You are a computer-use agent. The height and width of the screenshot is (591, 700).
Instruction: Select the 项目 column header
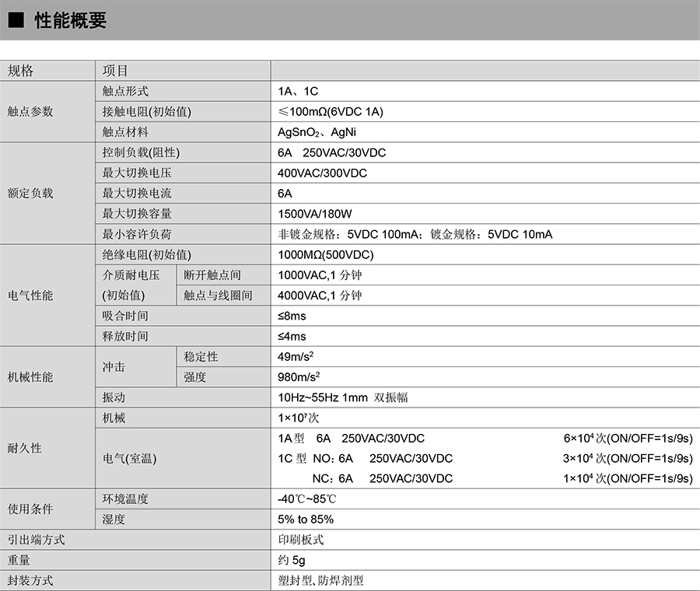[x=115, y=71]
